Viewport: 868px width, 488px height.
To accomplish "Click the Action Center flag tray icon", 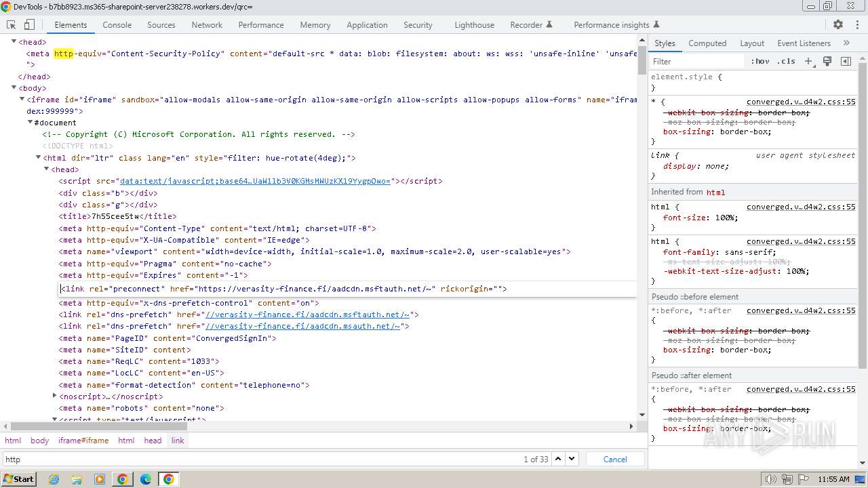I will pos(804,479).
